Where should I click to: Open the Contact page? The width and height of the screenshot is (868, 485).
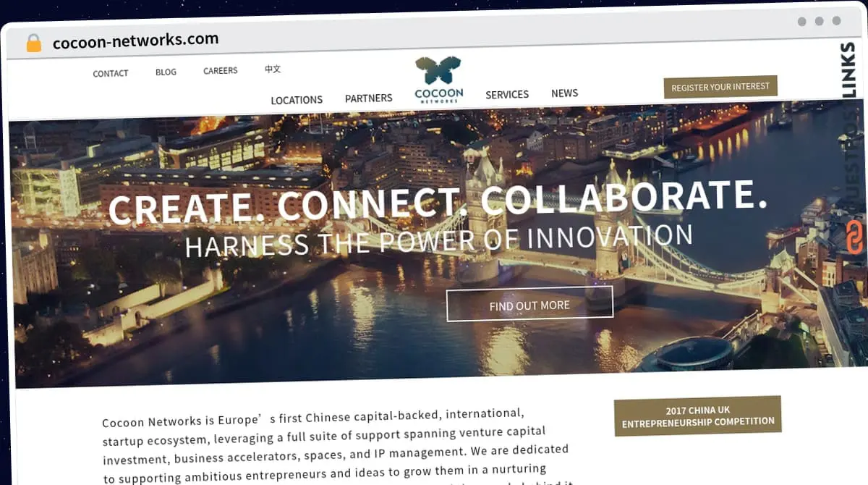tap(111, 73)
